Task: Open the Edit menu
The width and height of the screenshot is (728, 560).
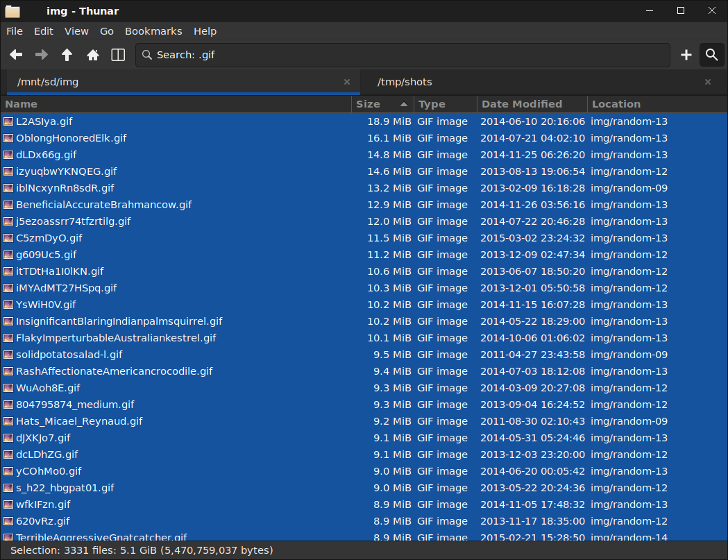Action: [x=44, y=31]
